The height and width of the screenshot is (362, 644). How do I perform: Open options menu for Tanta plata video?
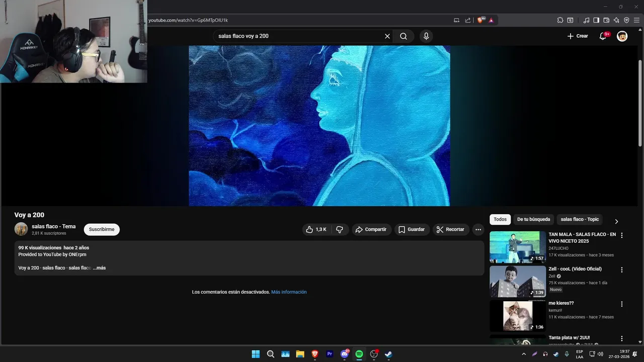621,339
